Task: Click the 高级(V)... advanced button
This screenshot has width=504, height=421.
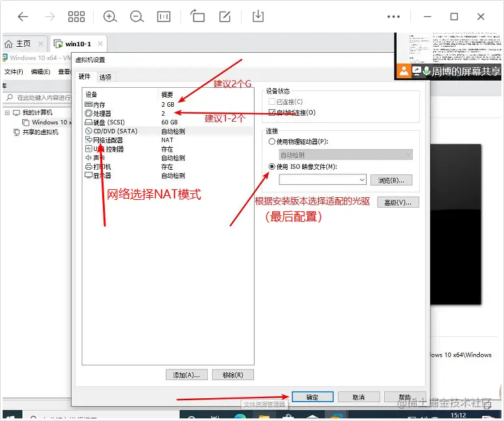Action: coord(398,202)
